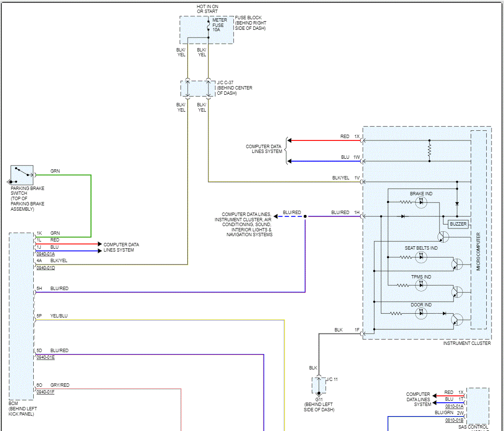Image resolution: width=504 pixels, height=431 pixels.
Task: Select the 10A meter fuse symbol
Action: (x=208, y=26)
